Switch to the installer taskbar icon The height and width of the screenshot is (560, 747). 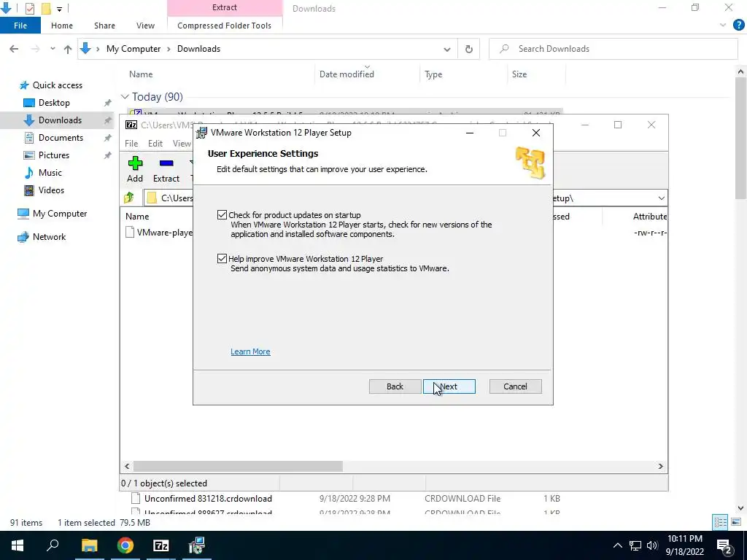tap(196, 545)
